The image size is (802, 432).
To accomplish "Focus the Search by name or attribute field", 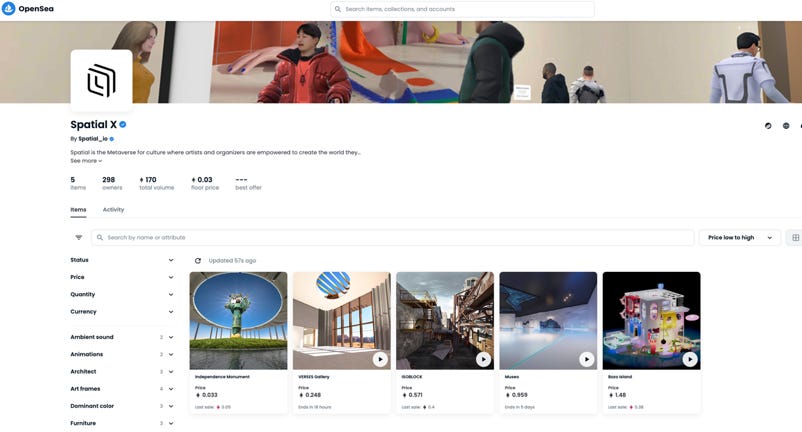I will click(x=393, y=237).
